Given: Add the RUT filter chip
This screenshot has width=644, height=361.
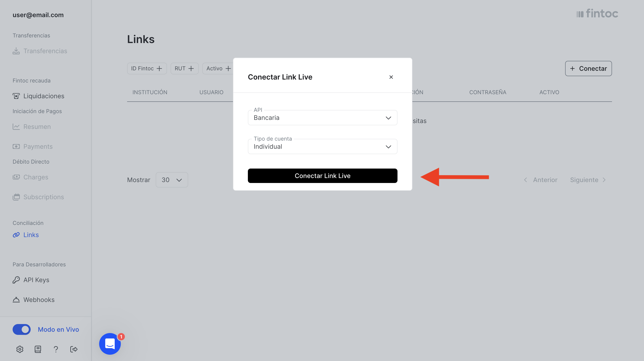Looking at the screenshot, I should pos(184,69).
